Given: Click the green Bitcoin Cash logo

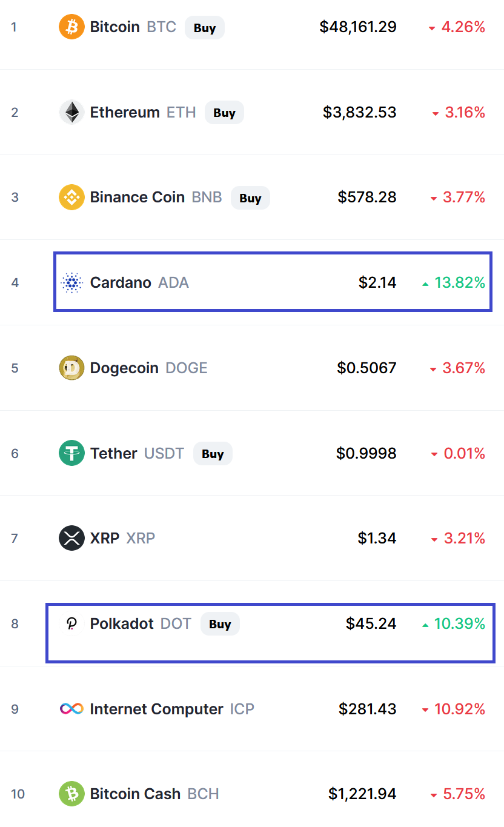Looking at the screenshot, I should click(71, 794).
